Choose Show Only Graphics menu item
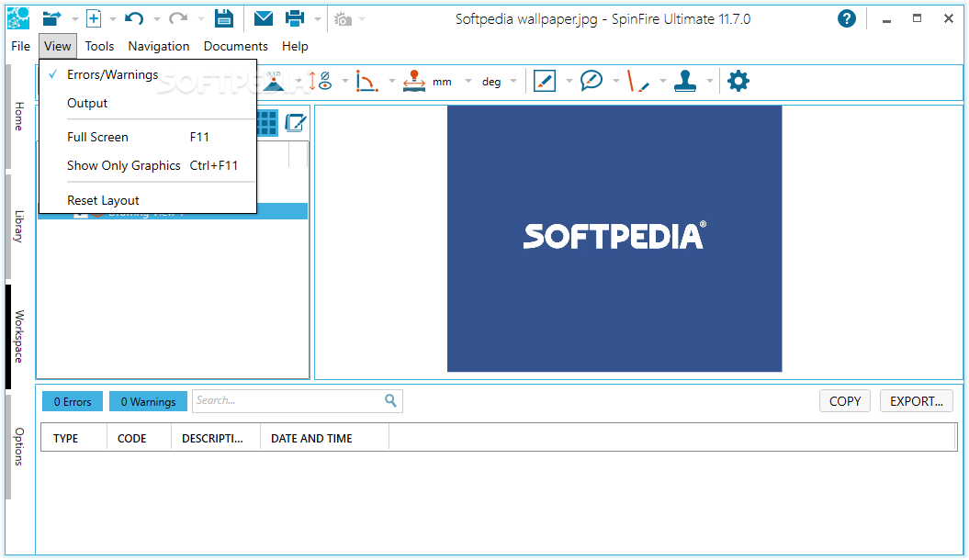The width and height of the screenshot is (969, 560). click(148, 165)
